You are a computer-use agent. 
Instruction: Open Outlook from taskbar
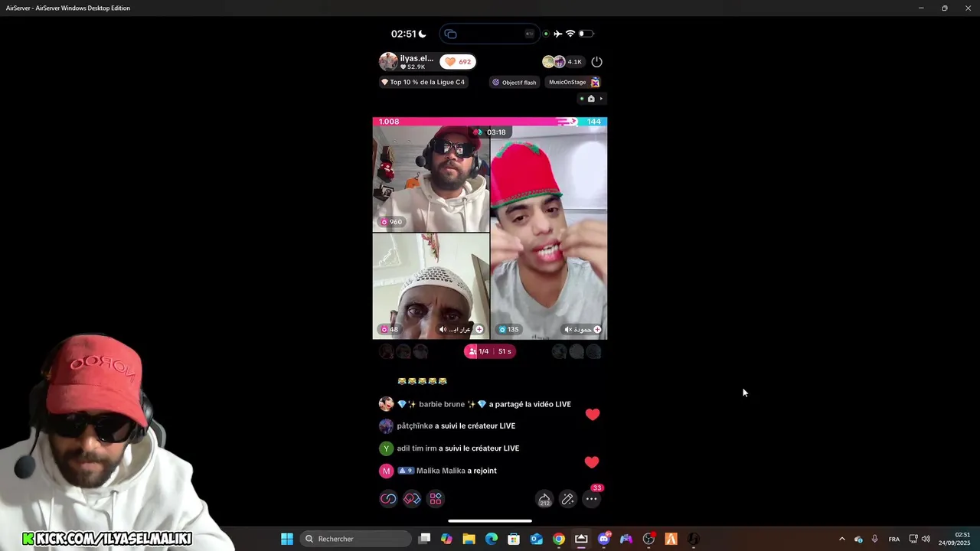click(537, 539)
